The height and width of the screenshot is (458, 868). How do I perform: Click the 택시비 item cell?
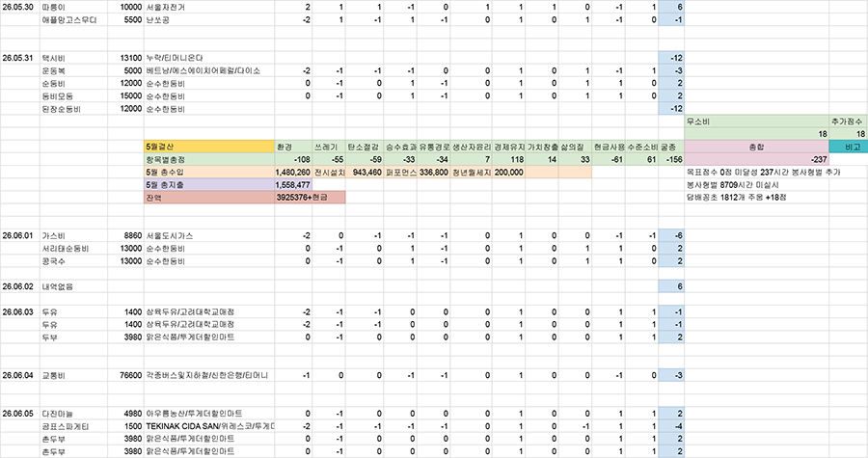[73, 58]
